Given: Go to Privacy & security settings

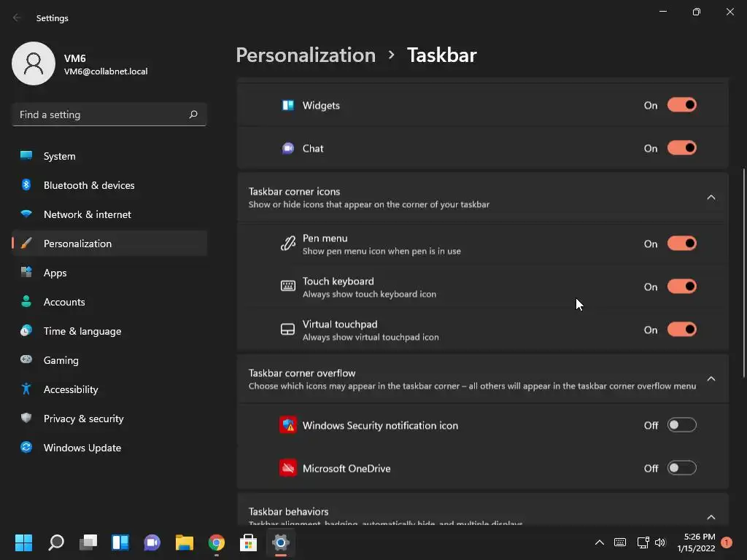Looking at the screenshot, I should click(x=109, y=419).
